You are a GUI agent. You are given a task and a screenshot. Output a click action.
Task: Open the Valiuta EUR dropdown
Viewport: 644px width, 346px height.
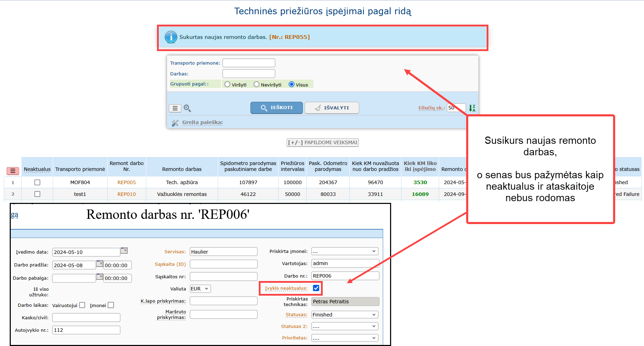point(200,289)
